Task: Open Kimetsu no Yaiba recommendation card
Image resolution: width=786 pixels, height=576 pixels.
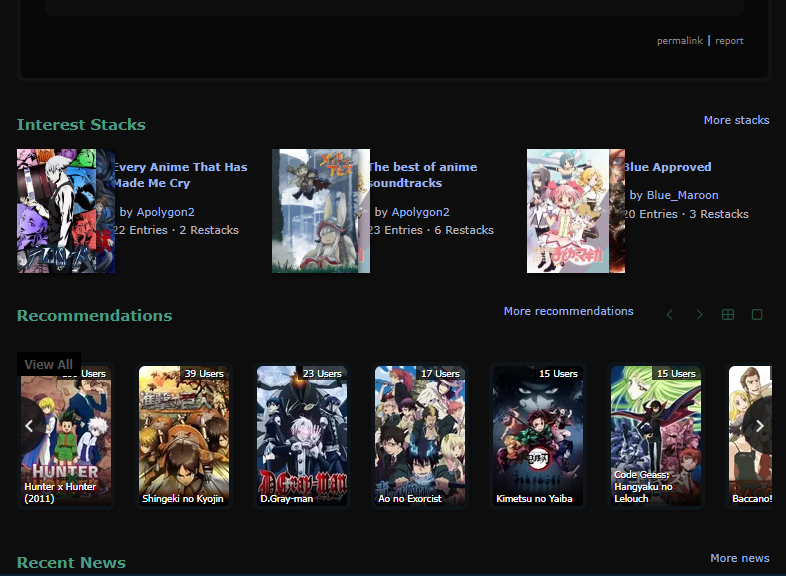Action: 538,436
